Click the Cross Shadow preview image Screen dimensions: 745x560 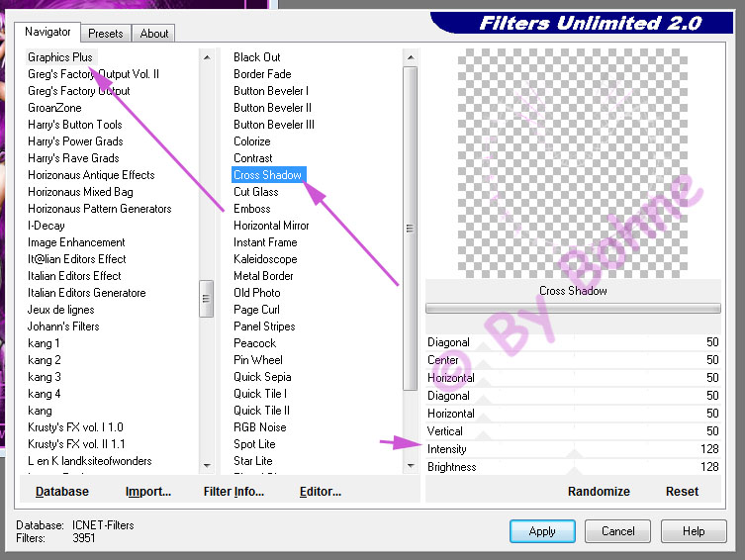[573, 162]
